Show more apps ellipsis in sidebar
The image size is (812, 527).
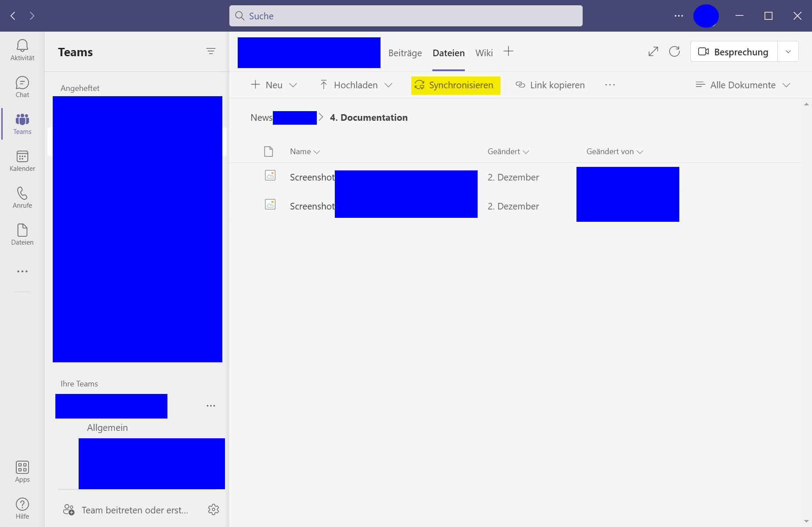(x=22, y=271)
